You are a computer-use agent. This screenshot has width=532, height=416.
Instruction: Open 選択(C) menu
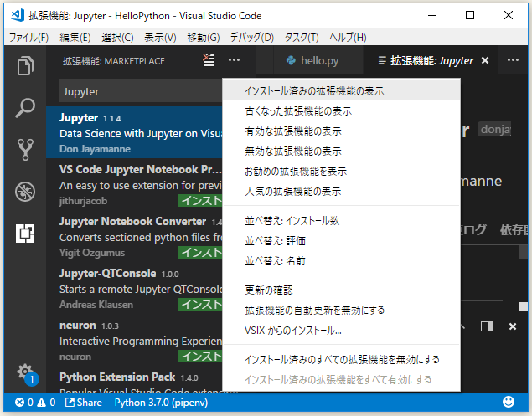(x=117, y=38)
